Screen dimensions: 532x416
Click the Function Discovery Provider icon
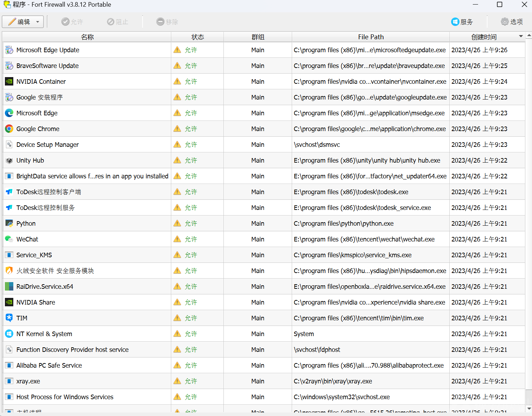[x=9, y=350]
